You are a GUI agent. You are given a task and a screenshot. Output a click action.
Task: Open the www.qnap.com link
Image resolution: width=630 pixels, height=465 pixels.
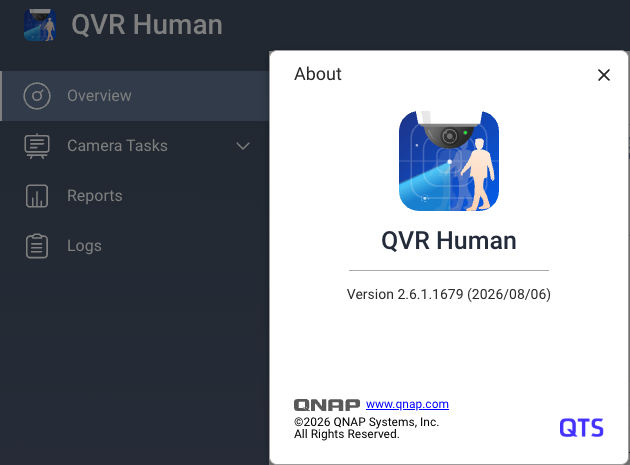pyautogui.click(x=407, y=404)
